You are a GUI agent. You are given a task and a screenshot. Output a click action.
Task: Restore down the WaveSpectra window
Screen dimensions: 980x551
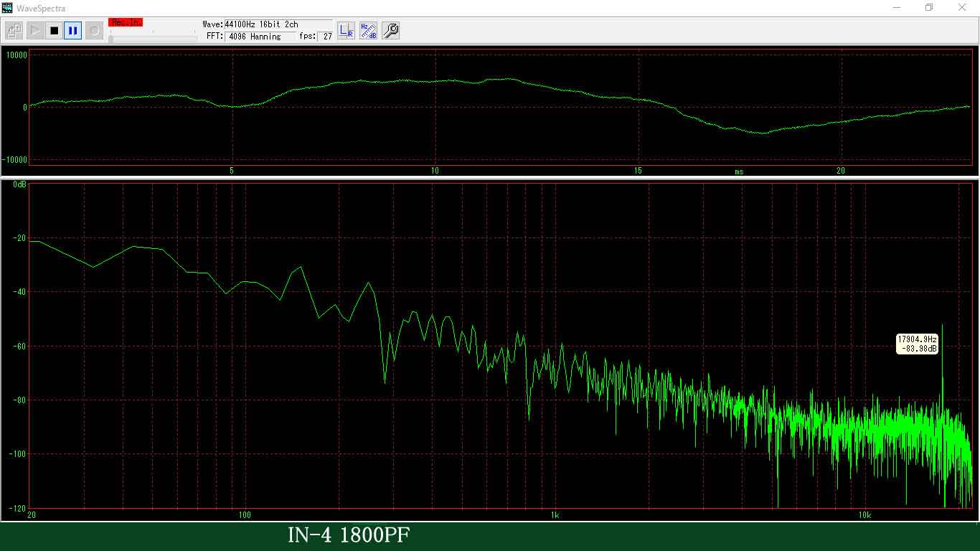pos(929,8)
